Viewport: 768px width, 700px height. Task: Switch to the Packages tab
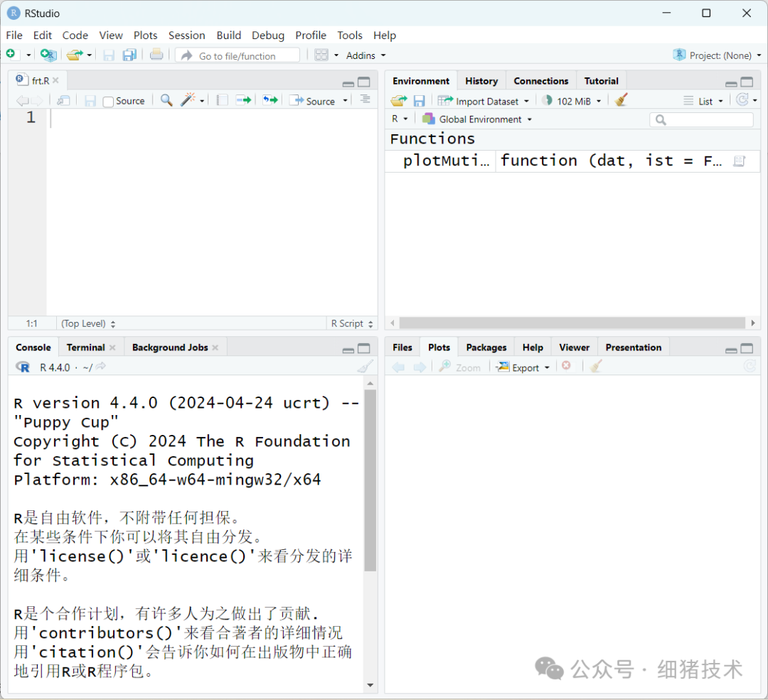486,348
